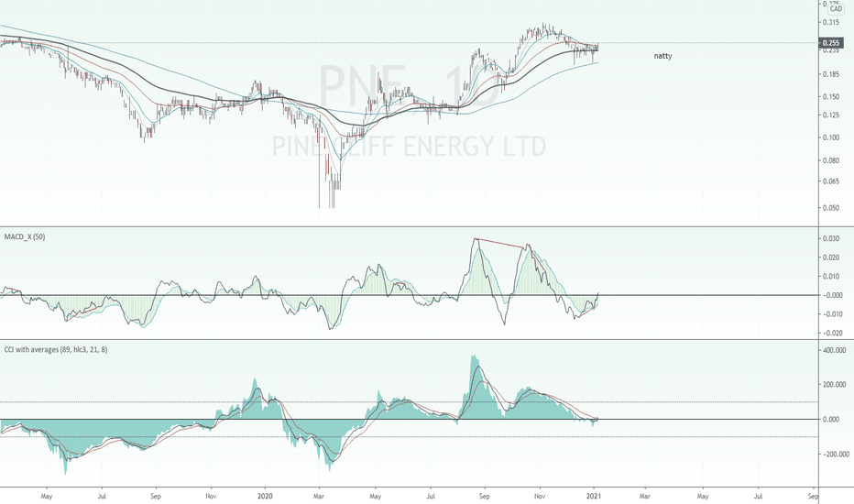Click the 400.000 value on CCI scale
The width and height of the screenshot is (854, 504).
(835, 350)
